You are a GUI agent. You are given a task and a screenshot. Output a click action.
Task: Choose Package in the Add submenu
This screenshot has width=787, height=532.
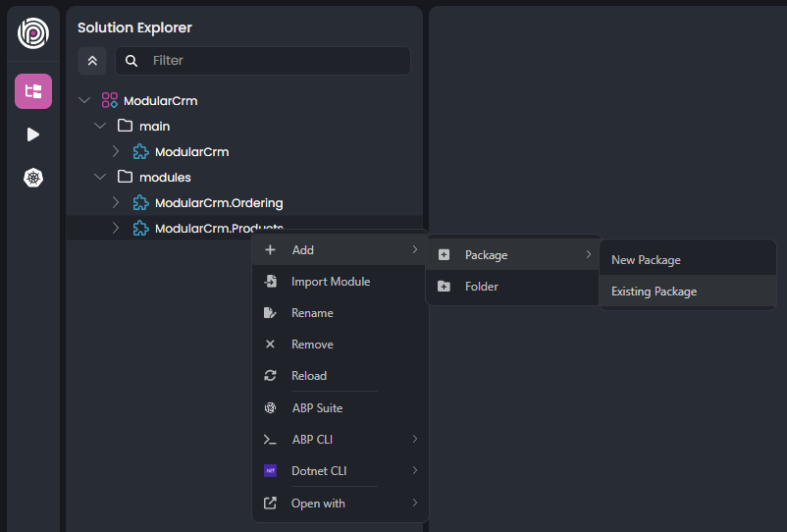[513, 255]
